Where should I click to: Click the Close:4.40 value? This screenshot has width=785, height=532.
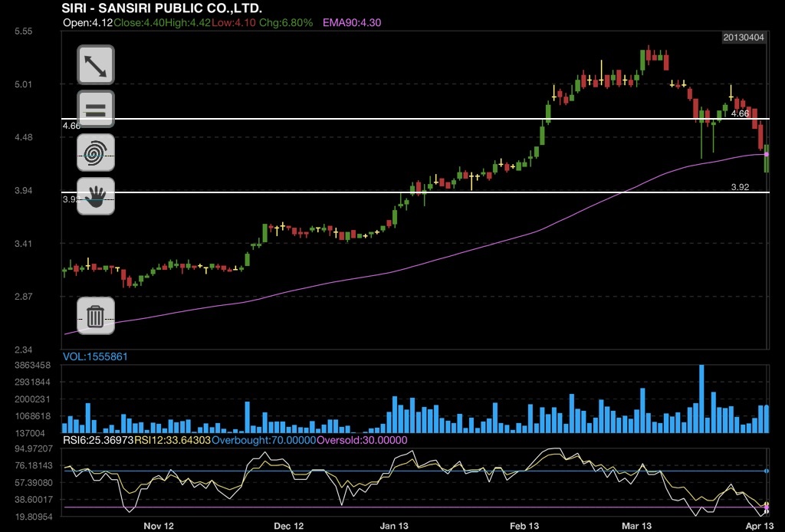(139, 22)
